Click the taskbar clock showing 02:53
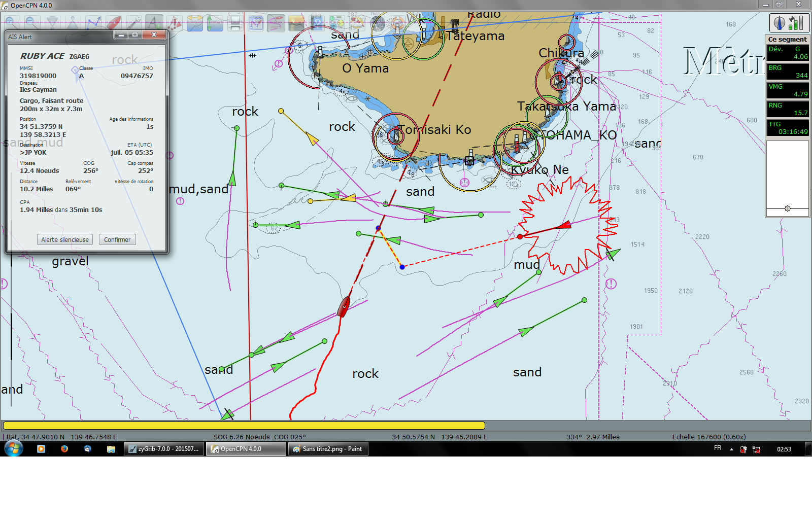 [784, 449]
